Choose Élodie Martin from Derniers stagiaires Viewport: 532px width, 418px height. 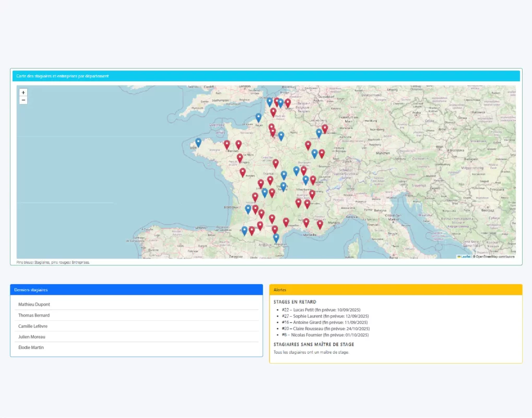[x=31, y=347]
